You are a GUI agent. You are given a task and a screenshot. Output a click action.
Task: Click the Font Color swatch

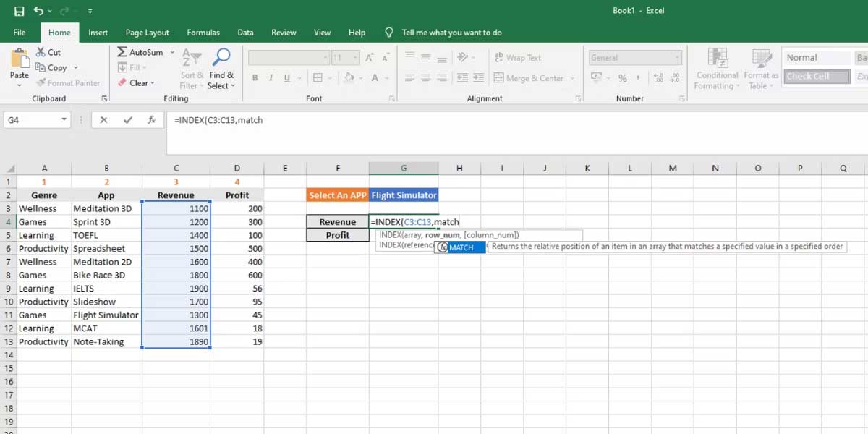375,77
